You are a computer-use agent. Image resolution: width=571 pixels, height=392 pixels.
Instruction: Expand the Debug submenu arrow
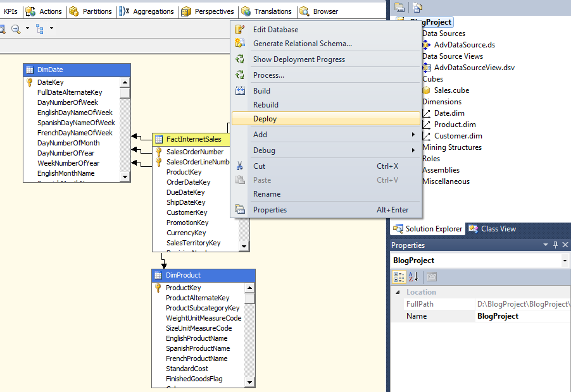413,150
